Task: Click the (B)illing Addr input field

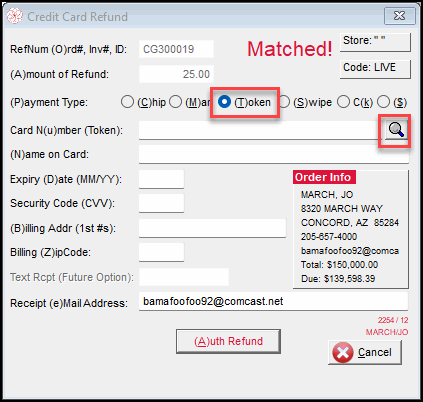Action: pyautogui.click(x=212, y=228)
